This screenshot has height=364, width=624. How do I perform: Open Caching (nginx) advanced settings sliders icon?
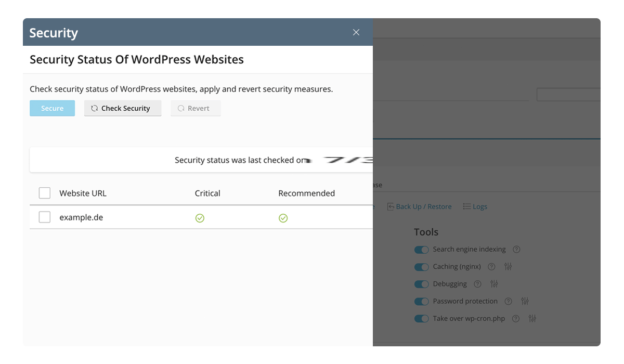click(x=508, y=266)
